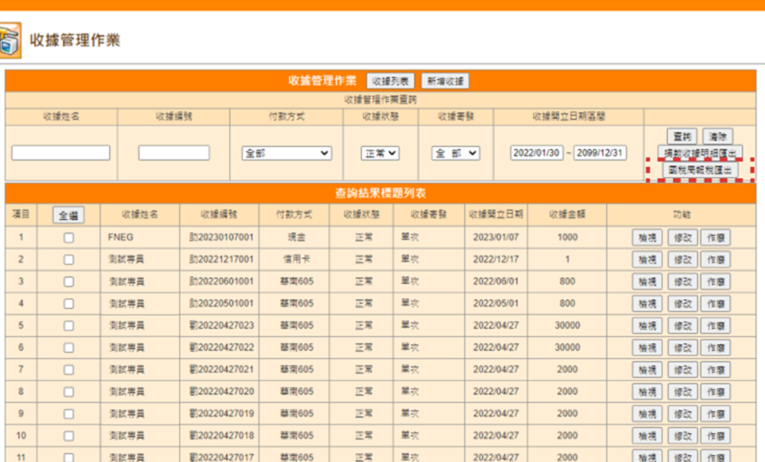This screenshot has width=765, height=462.
Task: Tick checkbox for row item 8
Action: point(69,392)
